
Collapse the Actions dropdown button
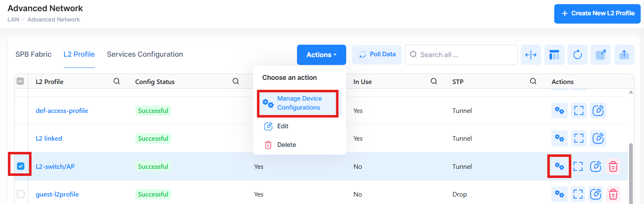pyautogui.click(x=321, y=55)
